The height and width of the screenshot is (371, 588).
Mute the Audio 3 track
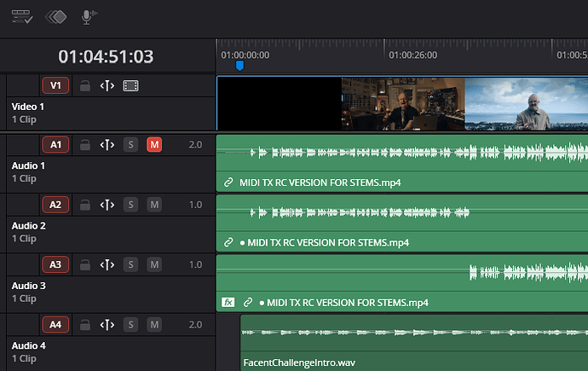pyautogui.click(x=154, y=264)
